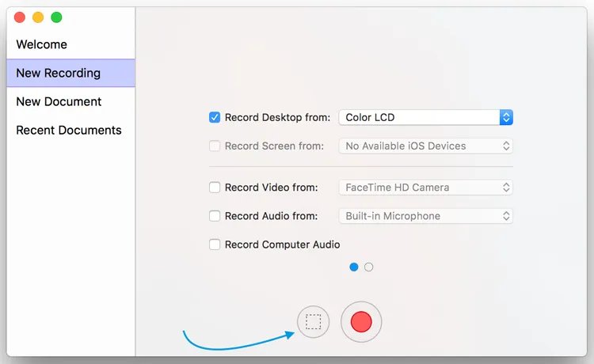Uncheck Record Desktop from checkbox
This screenshot has width=594, height=364.
(215, 117)
